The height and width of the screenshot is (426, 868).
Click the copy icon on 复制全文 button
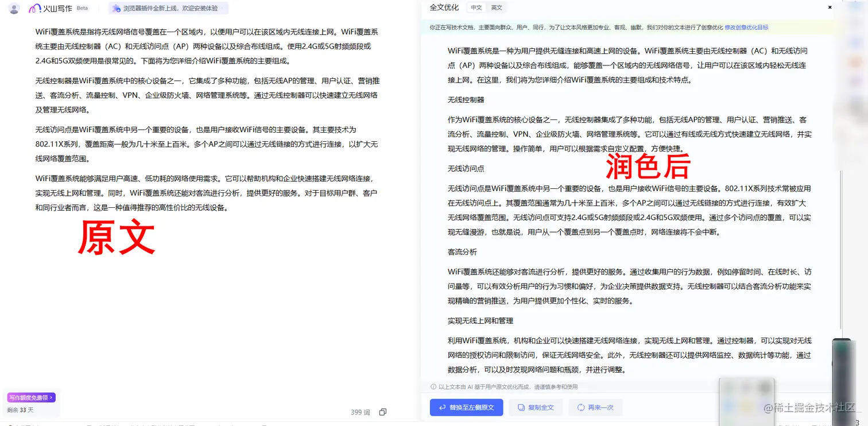pos(522,408)
